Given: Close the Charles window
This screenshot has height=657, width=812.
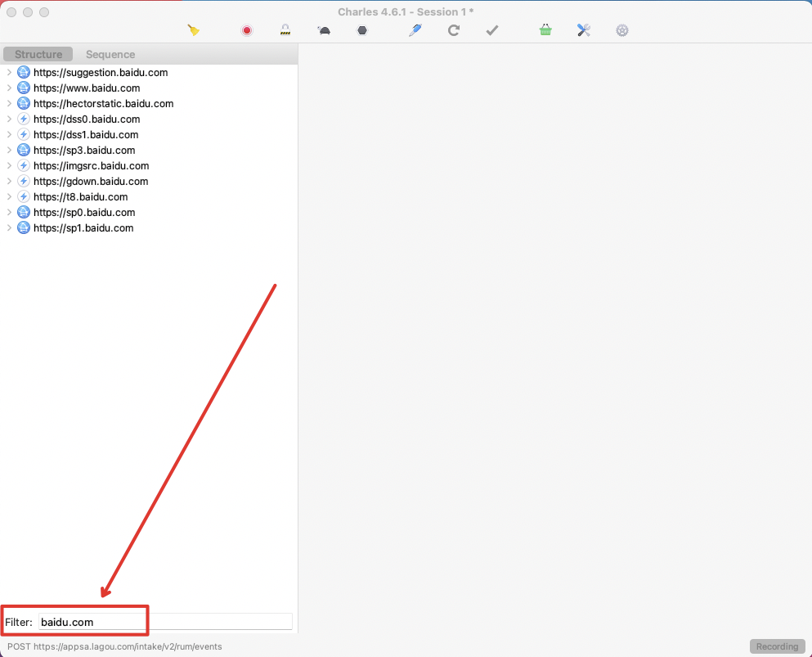Looking at the screenshot, I should (x=11, y=12).
